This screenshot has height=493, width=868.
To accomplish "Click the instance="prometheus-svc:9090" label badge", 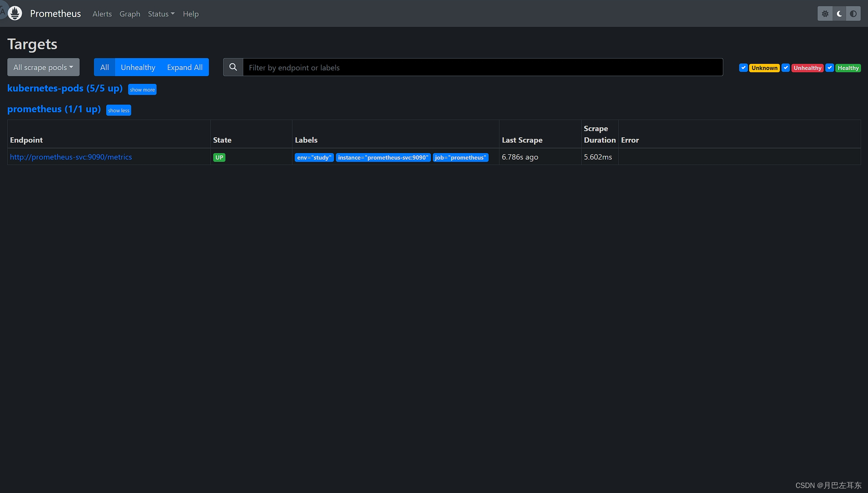I will click(383, 157).
